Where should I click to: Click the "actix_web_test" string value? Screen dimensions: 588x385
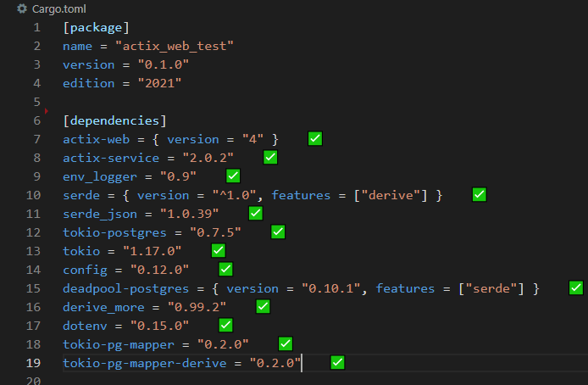[175, 46]
